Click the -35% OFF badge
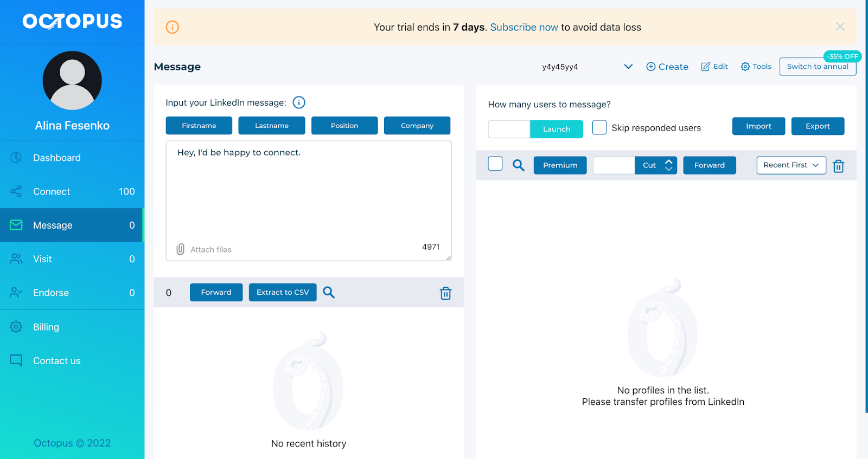The image size is (868, 459). click(843, 56)
